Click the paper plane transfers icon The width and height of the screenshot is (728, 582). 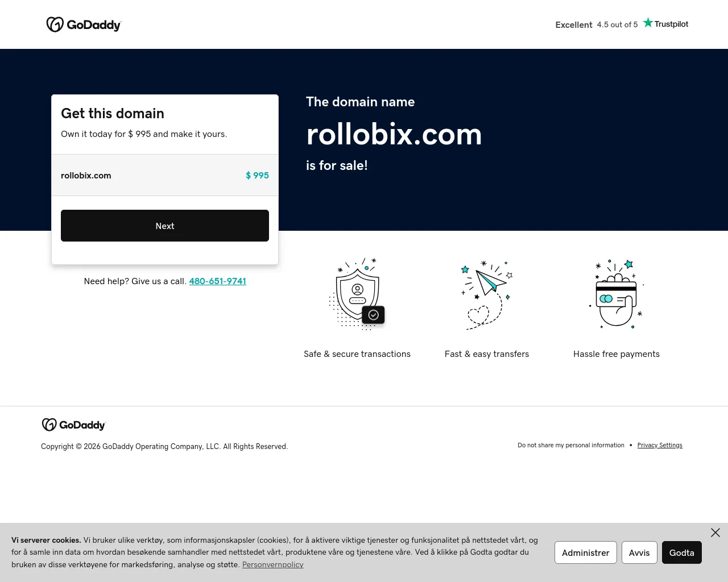[487, 294]
